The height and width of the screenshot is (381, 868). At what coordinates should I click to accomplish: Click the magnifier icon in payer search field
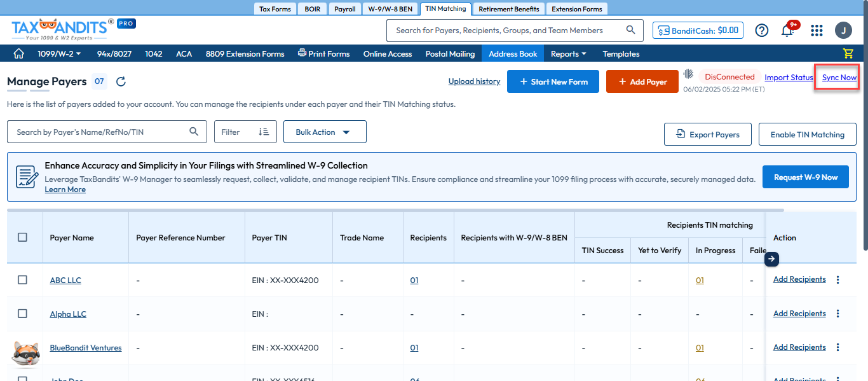194,132
